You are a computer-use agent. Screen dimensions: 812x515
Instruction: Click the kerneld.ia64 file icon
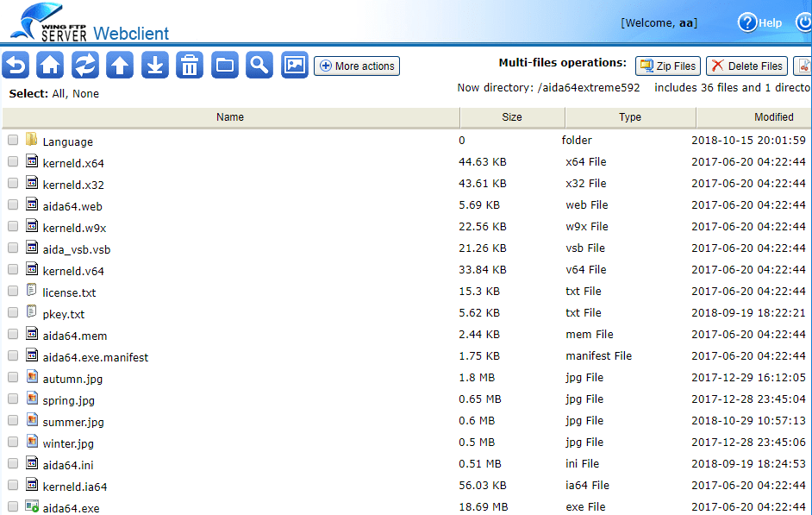coord(32,485)
